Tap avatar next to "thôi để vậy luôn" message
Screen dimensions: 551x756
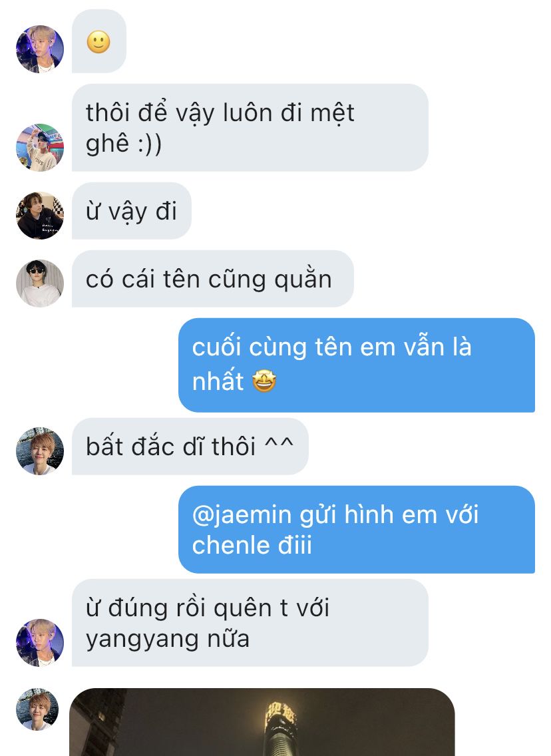pos(40,148)
